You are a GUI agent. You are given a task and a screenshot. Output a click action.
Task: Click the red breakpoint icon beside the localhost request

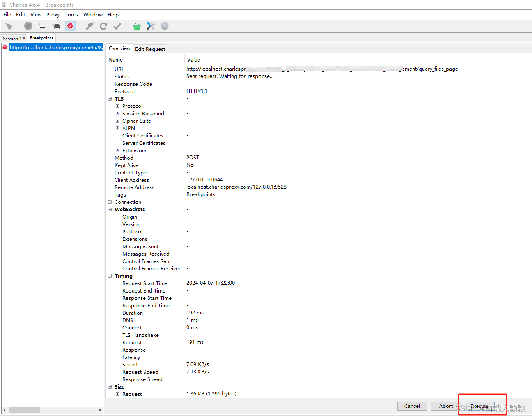click(5, 48)
